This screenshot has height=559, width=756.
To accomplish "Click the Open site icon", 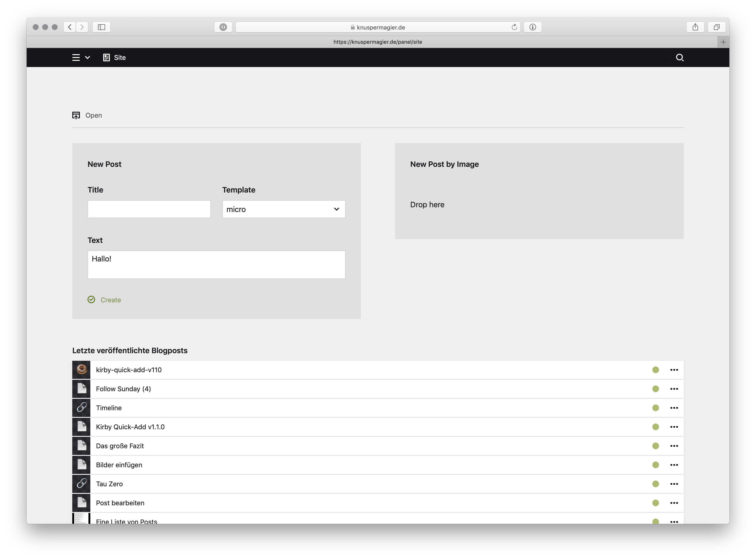I will tap(76, 115).
